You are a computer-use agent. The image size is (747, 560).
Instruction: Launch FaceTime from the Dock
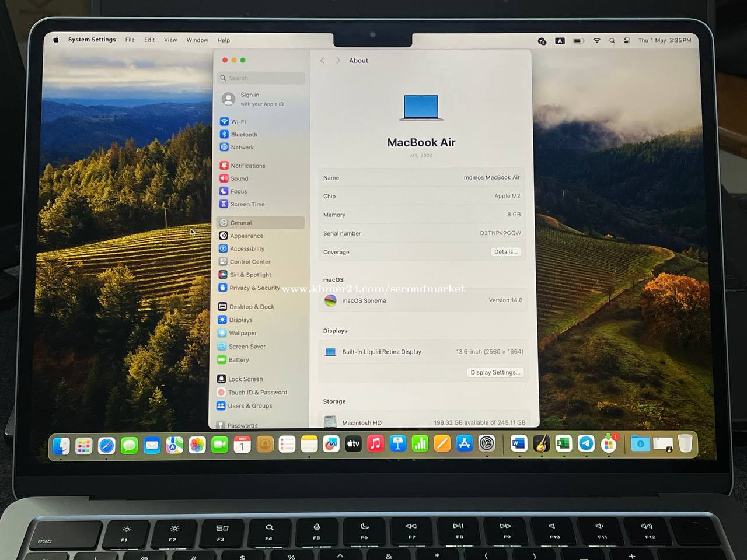220,445
